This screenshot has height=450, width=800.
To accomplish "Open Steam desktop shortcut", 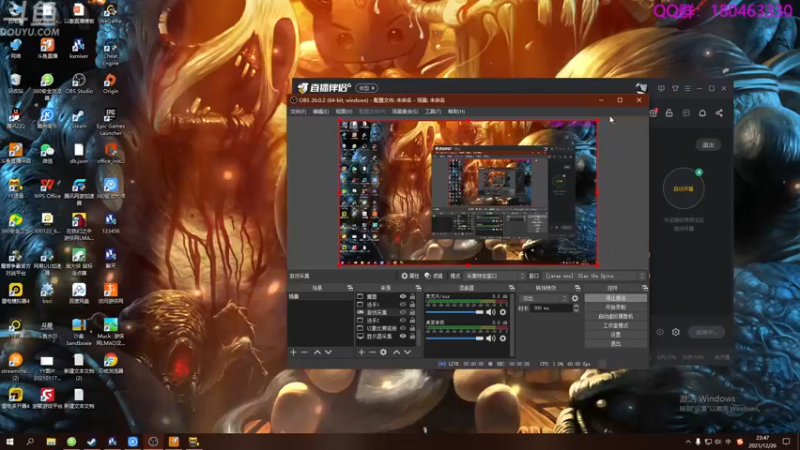I will 79,119.
